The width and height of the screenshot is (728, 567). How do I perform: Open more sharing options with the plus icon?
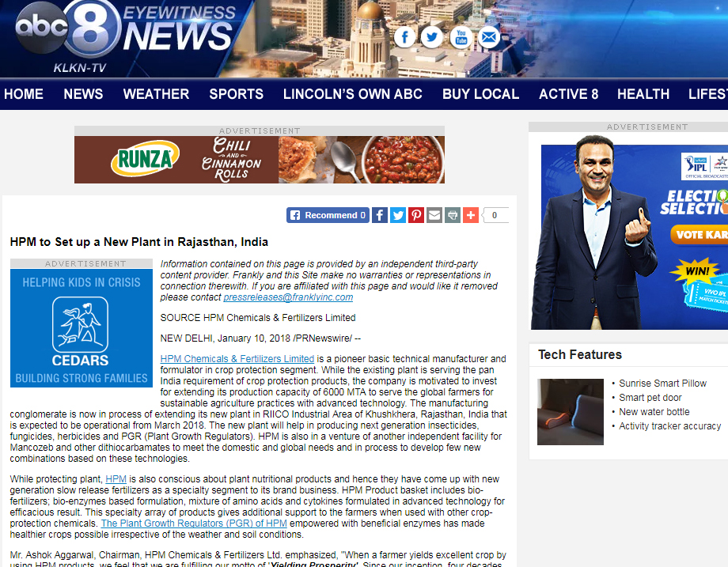pyautogui.click(x=470, y=215)
